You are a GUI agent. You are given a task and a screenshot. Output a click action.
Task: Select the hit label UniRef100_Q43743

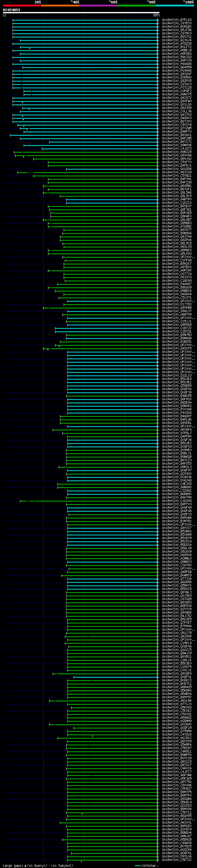point(176,115)
